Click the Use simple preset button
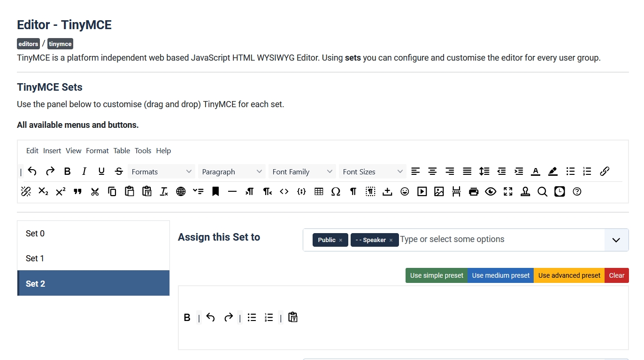Viewport: 644px width, 360px height. 436,275
